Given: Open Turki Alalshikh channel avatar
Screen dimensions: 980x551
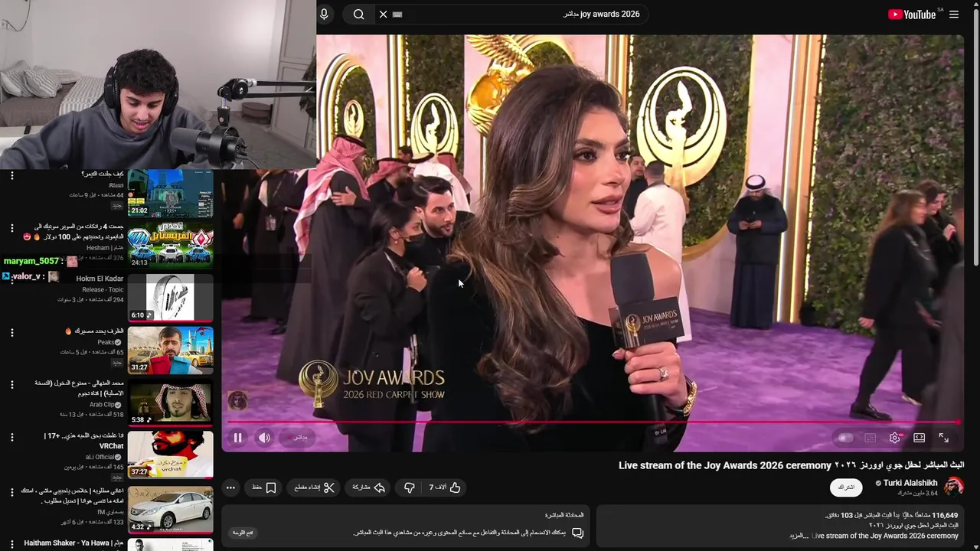Looking at the screenshot, I should [x=953, y=487].
